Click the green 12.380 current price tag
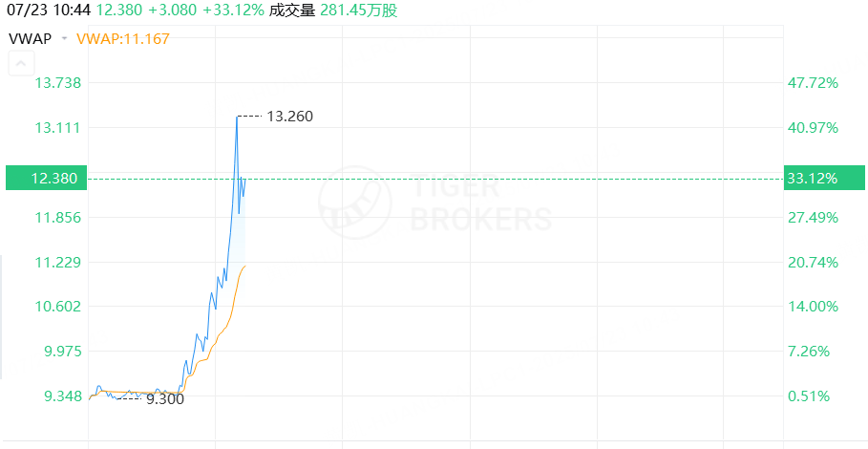This screenshot has height=449, width=868. pyautogui.click(x=47, y=179)
